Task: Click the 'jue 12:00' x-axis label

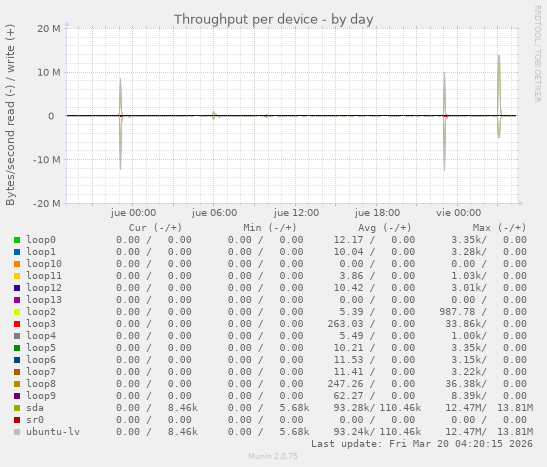Action: pos(296,213)
